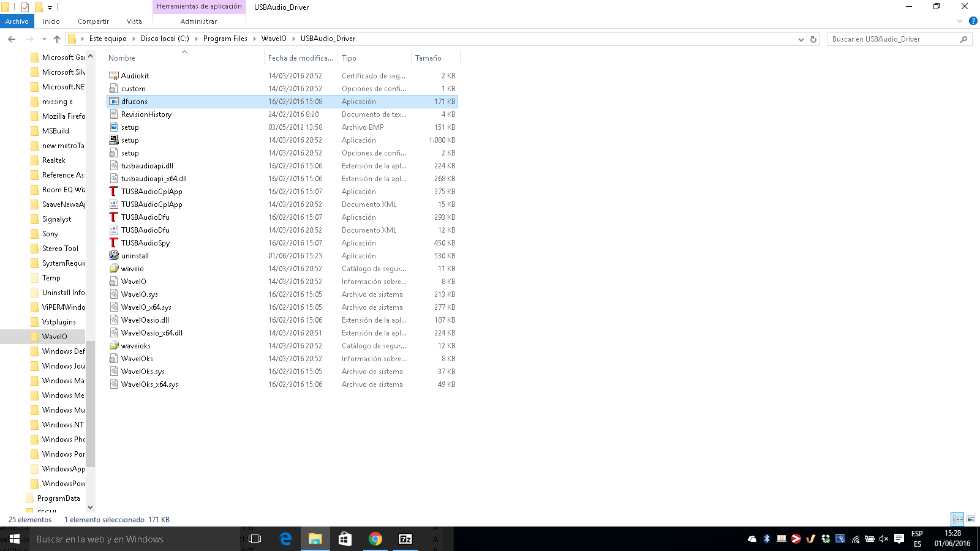This screenshot has width=980, height=551.
Task: Click the setup BMP image file icon
Action: click(113, 127)
